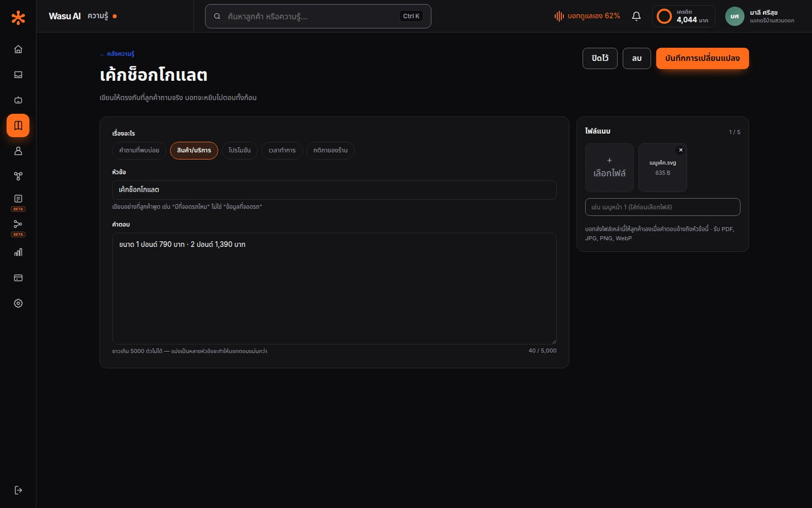
Task: Click the orange asterisk Wasu AI logo
Action: (x=18, y=18)
